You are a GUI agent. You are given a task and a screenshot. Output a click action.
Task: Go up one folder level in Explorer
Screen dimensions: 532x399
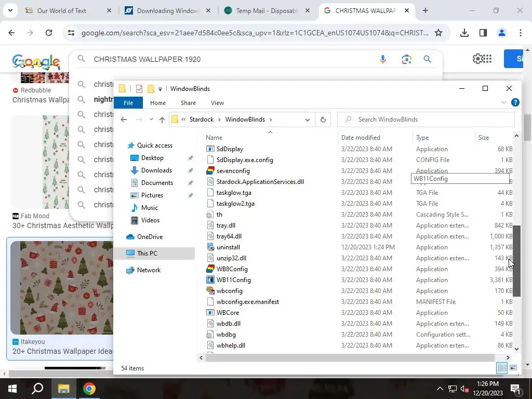tap(162, 119)
